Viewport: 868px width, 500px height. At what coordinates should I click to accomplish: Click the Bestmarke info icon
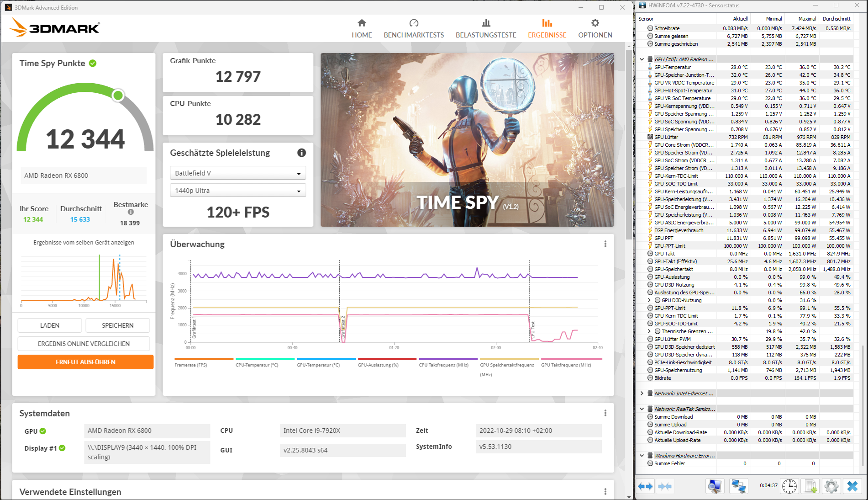tap(131, 212)
